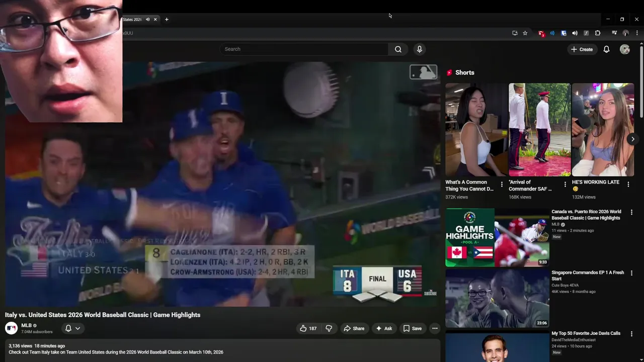Click the Create button
Screen dimensions: 644x362
pyautogui.click(x=582, y=49)
